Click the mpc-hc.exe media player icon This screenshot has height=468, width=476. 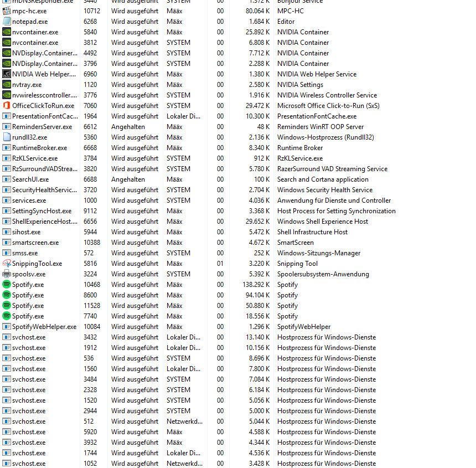pos(7,11)
